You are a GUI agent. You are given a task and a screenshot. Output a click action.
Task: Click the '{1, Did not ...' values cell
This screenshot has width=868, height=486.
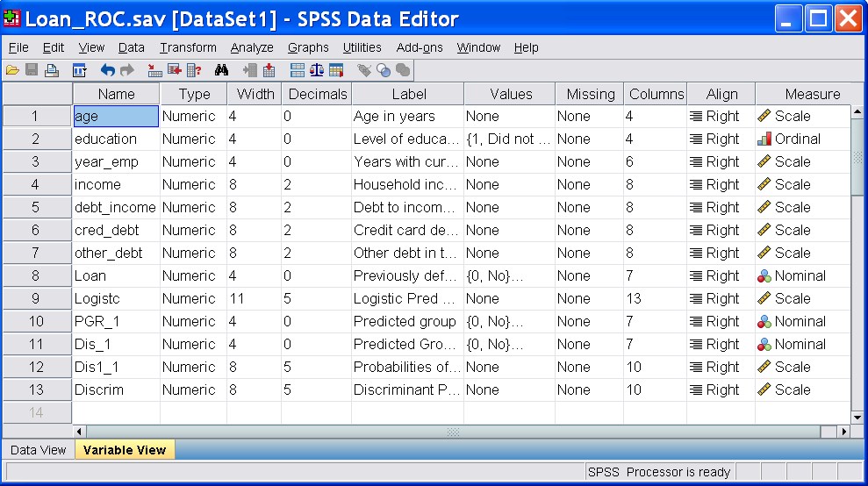click(509, 139)
